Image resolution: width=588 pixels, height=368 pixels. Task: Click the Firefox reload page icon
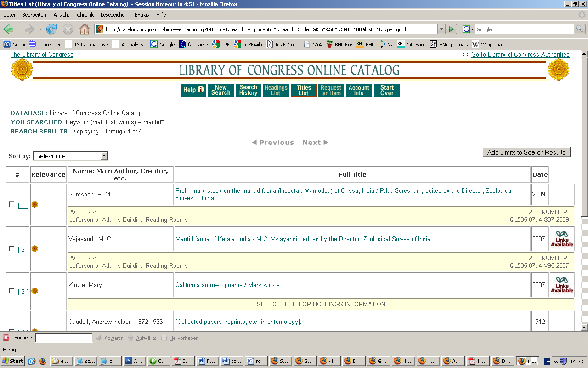pyautogui.click(x=51, y=29)
